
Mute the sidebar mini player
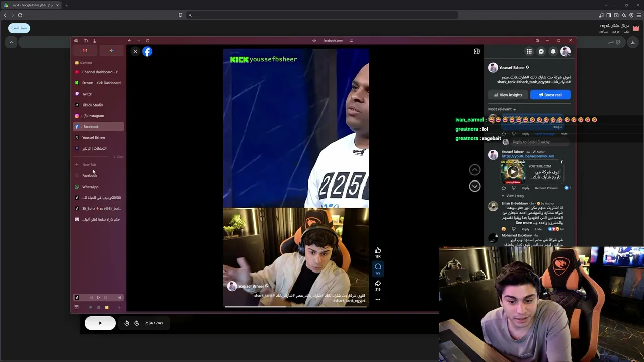tap(119, 298)
